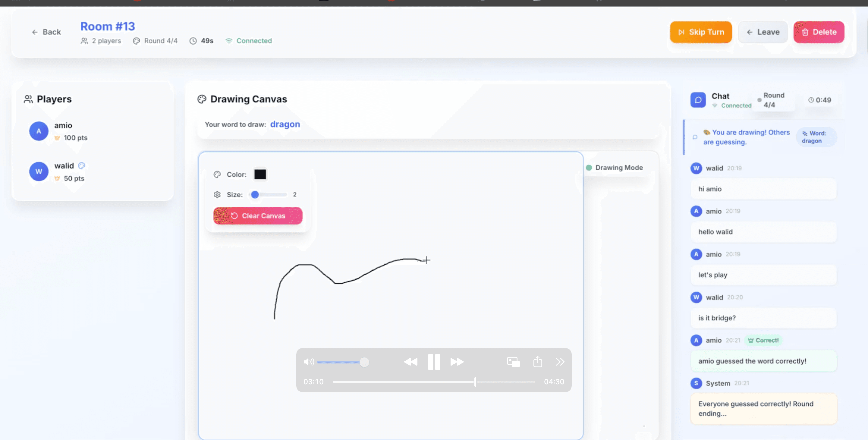Adjust the brush Size slider
868x440 pixels.
(x=268, y=194)
